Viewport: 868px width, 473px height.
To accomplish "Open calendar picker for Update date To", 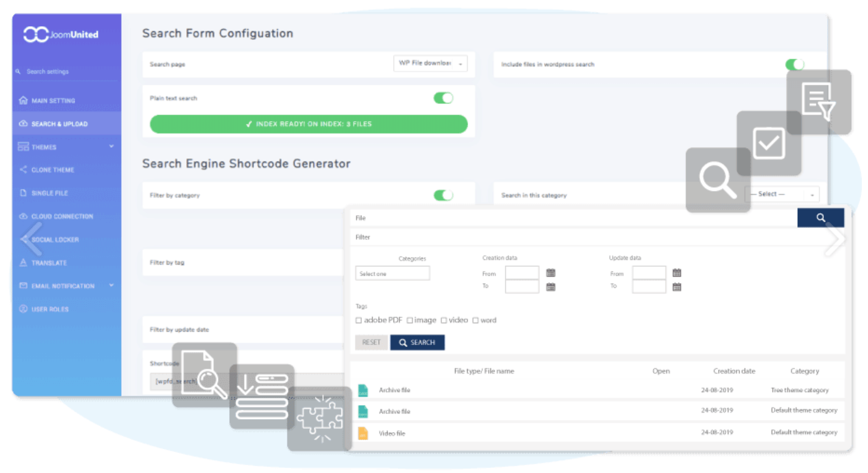I will pos(677,287).
